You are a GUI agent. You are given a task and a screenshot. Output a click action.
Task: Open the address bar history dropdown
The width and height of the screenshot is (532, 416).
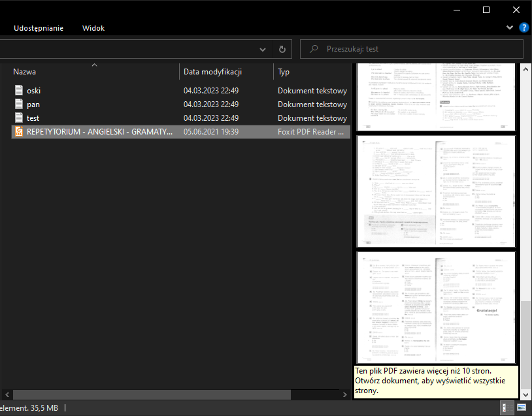coord(263,50)
